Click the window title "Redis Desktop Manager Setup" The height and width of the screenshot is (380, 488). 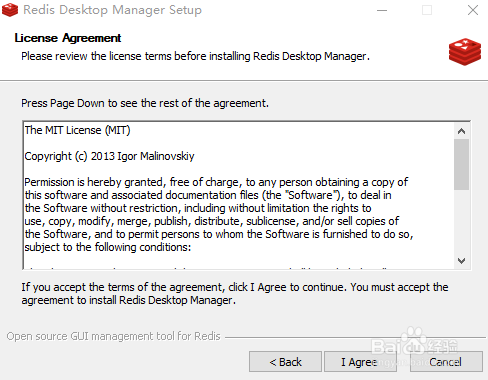click(x=112, y=10)
